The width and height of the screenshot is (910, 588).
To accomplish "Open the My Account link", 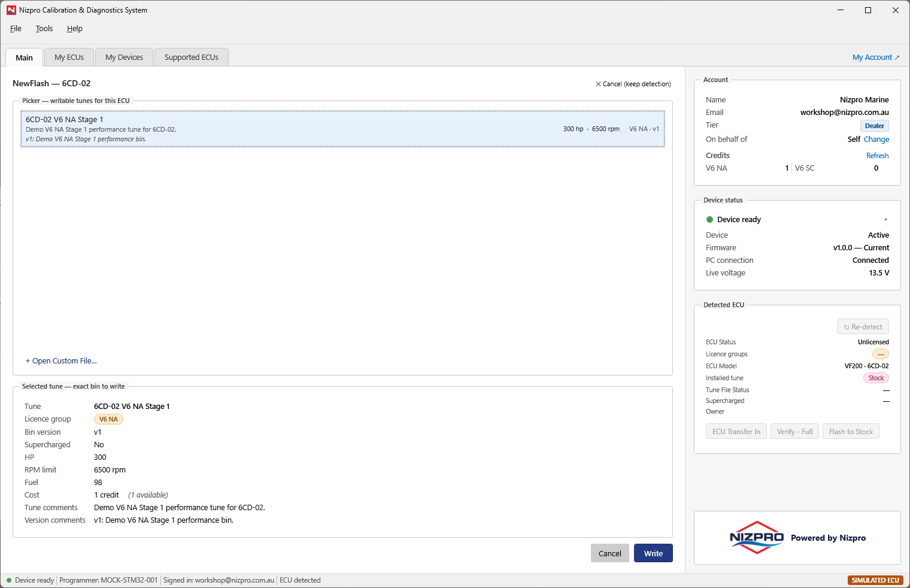I will (876, 57).
